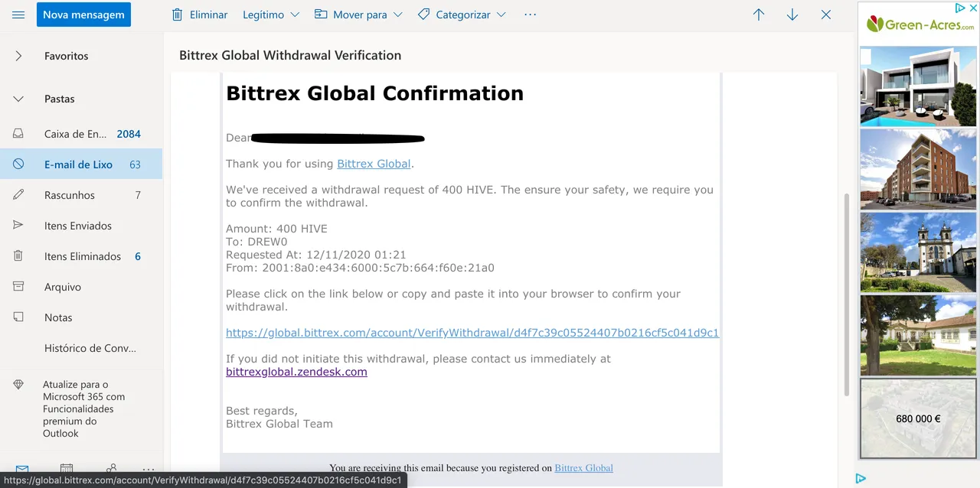Click the 'Amount: 400 HIVE' line
The width and height of the screenshot is (980, 488).
[x=276, y=229]
